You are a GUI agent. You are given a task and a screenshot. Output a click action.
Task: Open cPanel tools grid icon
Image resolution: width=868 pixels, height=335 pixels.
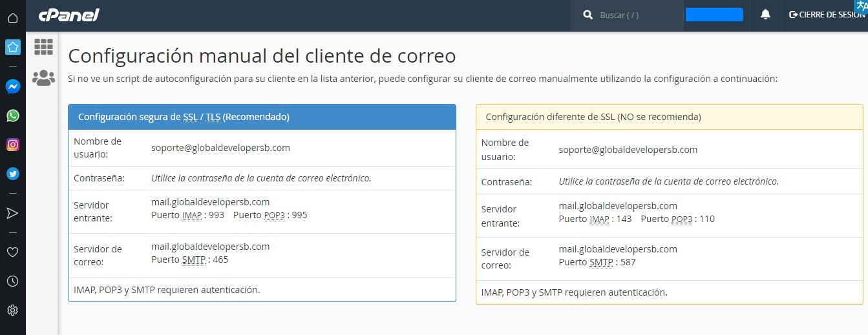43,46
